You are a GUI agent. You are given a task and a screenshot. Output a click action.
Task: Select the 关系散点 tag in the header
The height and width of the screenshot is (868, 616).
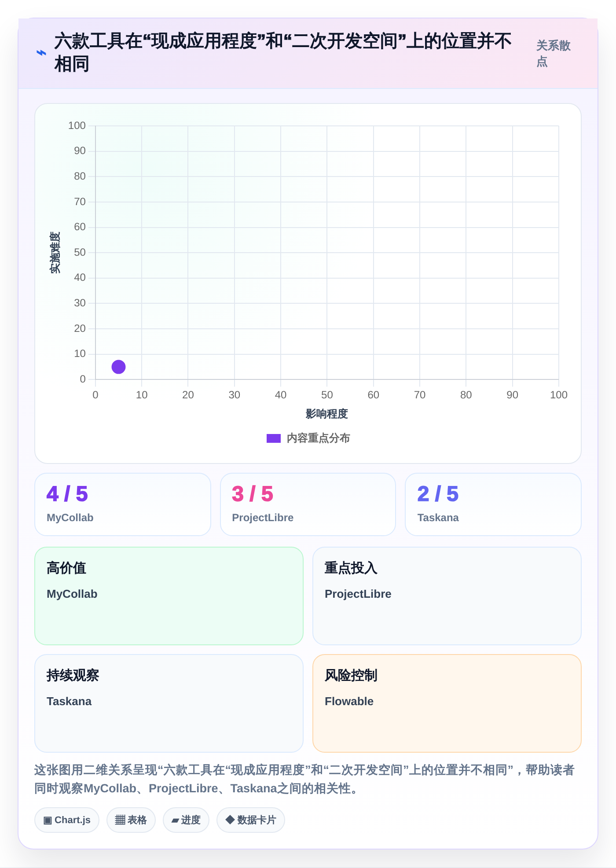click(553, 53)
